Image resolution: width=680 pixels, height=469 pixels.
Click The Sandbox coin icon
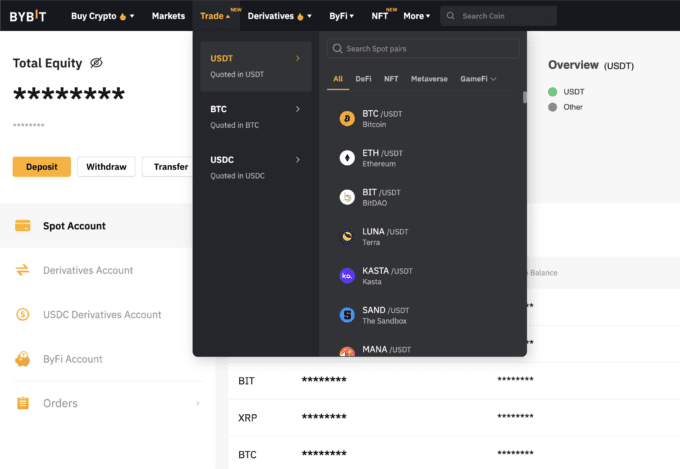347,315
